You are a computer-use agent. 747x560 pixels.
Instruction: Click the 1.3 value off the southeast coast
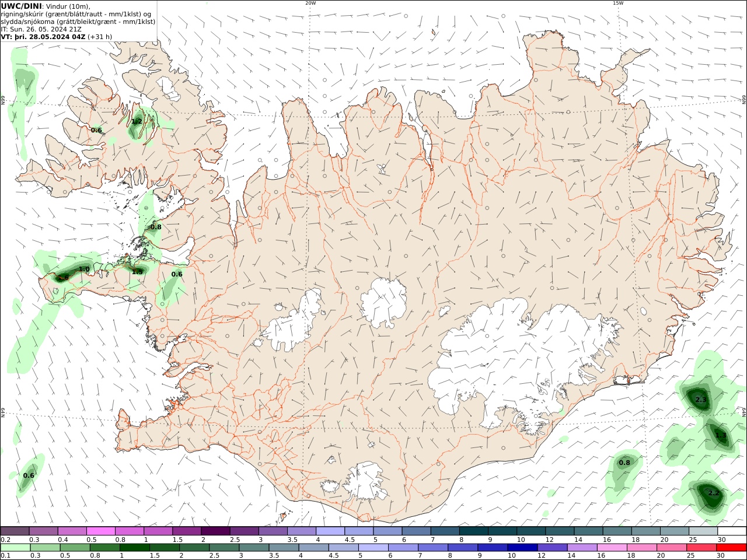coord(721,435)
